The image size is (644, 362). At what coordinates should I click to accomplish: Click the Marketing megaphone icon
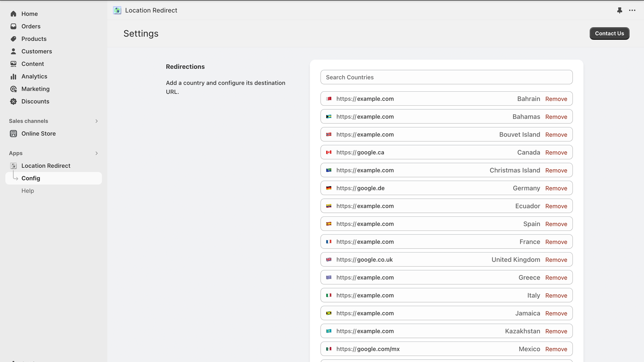click(x=13, y=89)
